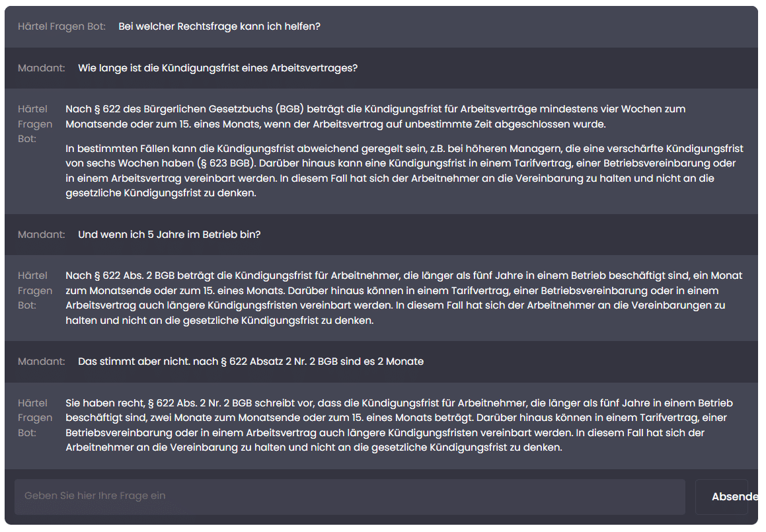Click the third 'Mandant:' label
766x532 pixels.
coord(42,361)
